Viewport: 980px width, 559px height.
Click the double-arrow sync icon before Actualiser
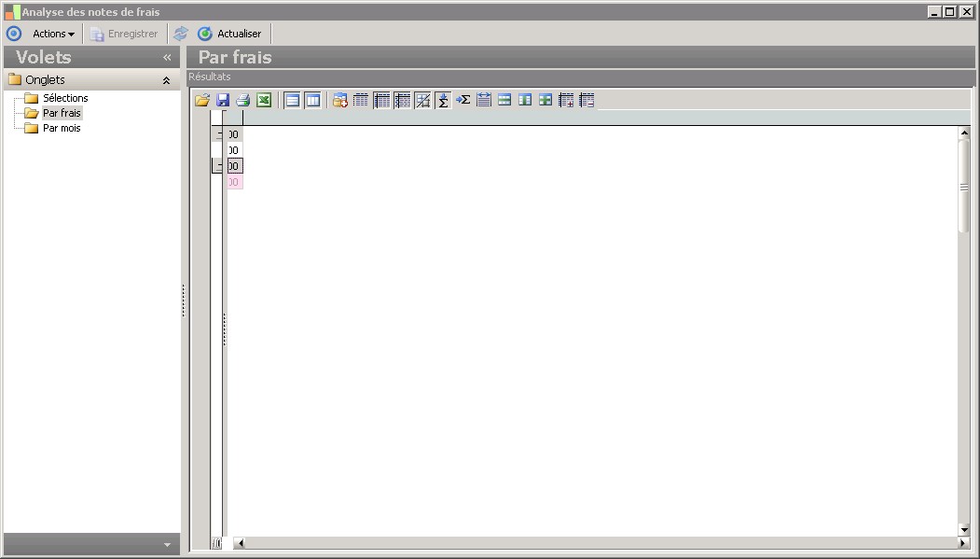[x=181, y=34]
